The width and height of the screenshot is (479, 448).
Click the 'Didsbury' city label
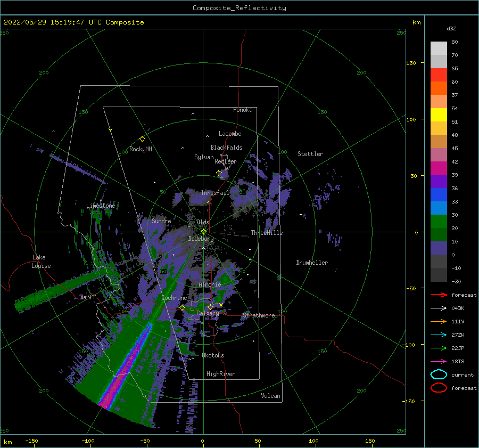(201, 239)
